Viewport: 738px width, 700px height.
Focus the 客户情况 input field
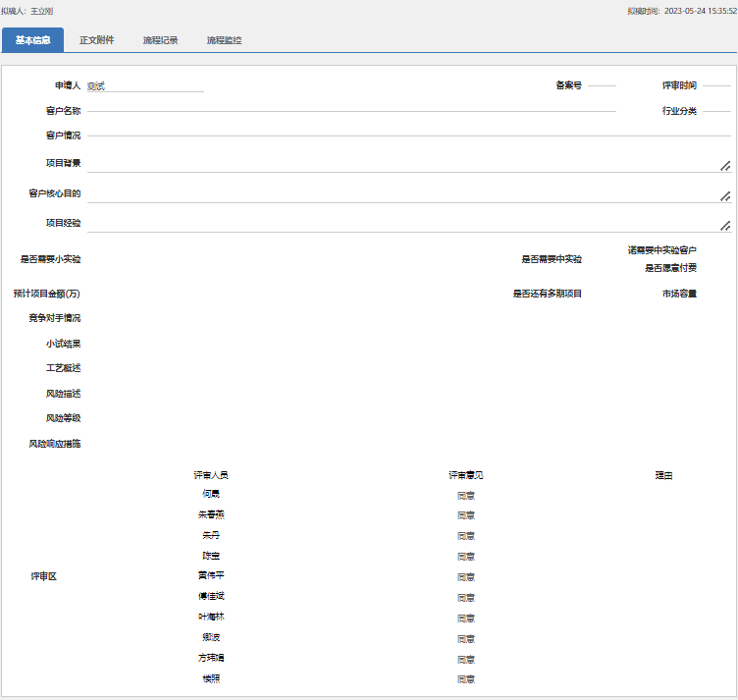point(409,135)
